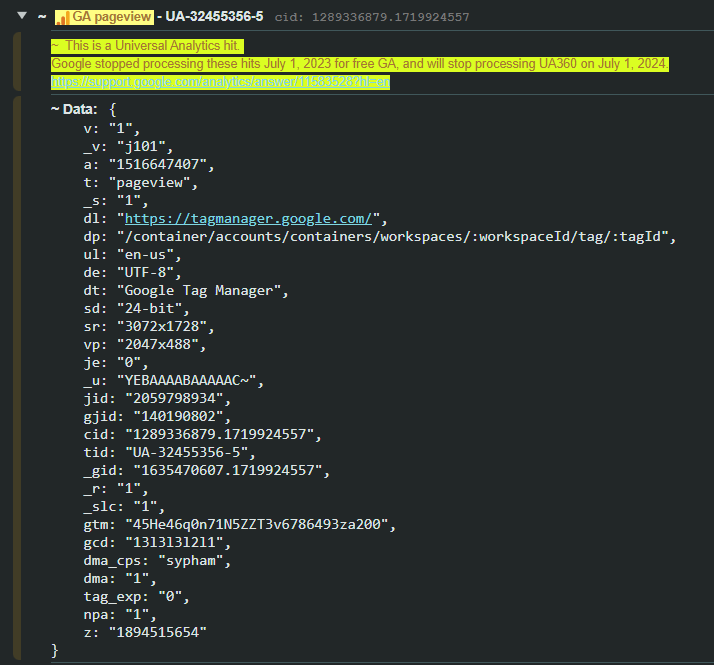
Task: Click the '~ Data:' label
Action: (x=74, y=109)
